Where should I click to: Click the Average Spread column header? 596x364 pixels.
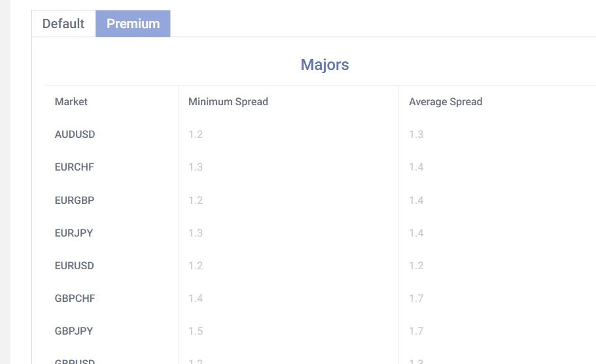click(x=446, y=102)
